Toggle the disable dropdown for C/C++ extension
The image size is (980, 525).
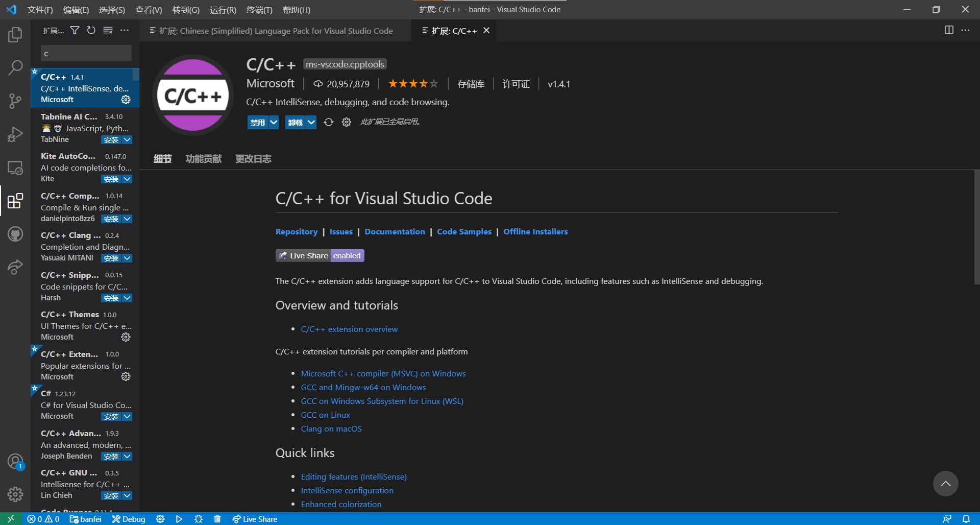pos(274,122)
